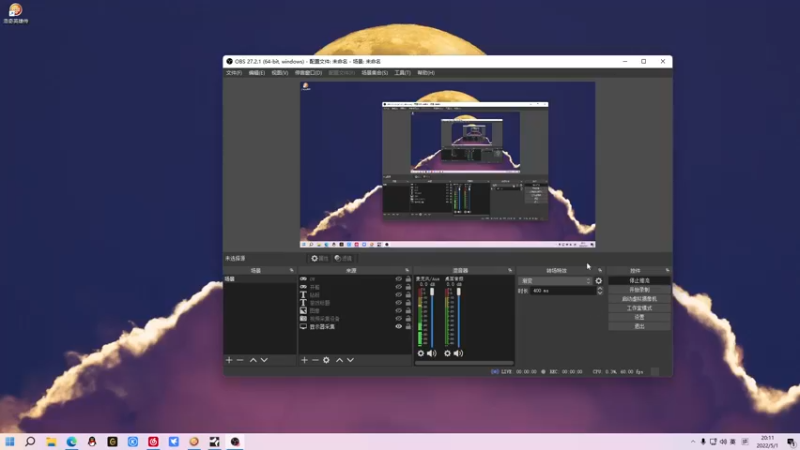Click OBS Studio icon on taskbar
Viewport: 800px width, 450px height.
click(x=235, y=441)
